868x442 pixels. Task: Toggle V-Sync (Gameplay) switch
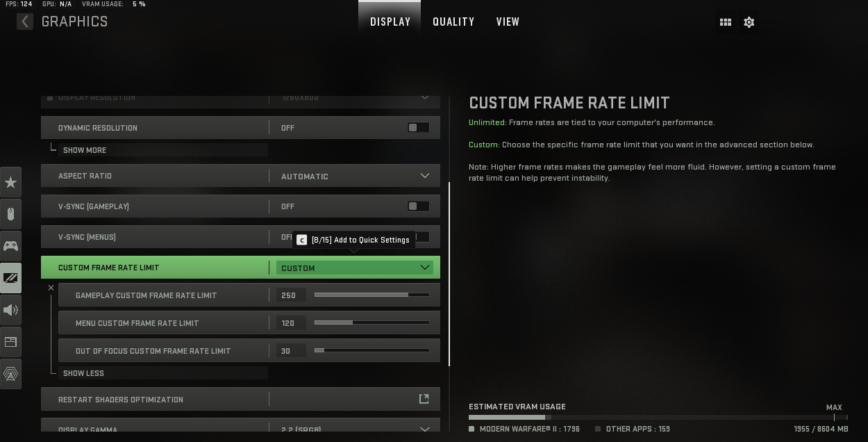tap(418, 206)
